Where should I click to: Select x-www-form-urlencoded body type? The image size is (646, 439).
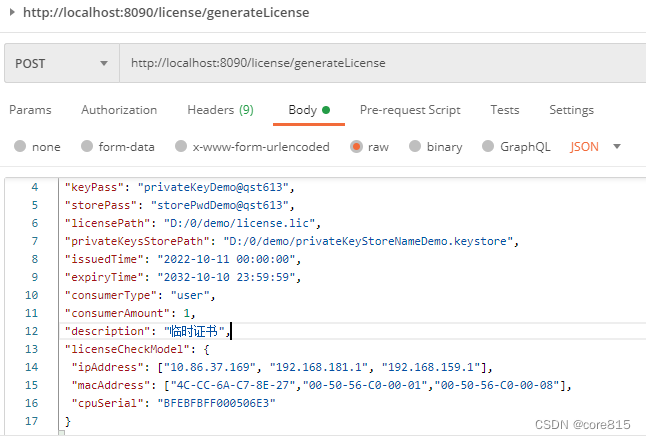pyautogui.click(x=181, y=146)
